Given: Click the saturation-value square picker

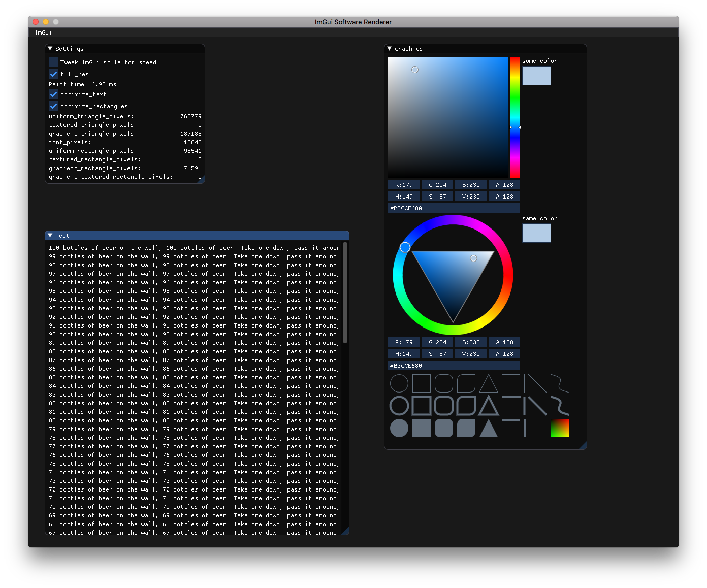Looking at the screenshot, I should [448, 117].
